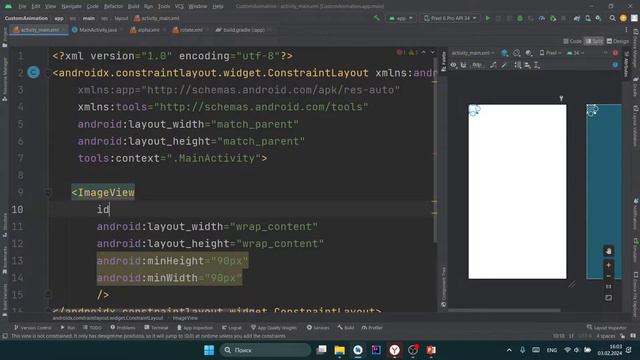Click the night mode icon in design toolbar

point(529,53)
